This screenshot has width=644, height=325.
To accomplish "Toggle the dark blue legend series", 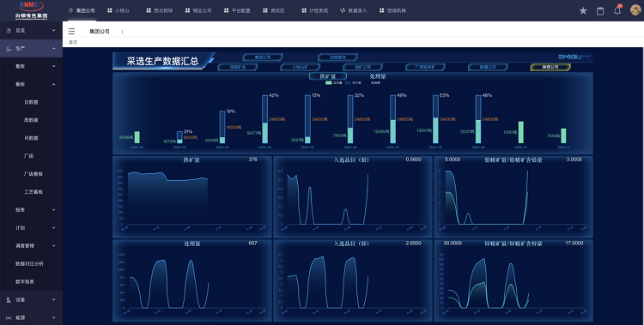I will [353, 83].
